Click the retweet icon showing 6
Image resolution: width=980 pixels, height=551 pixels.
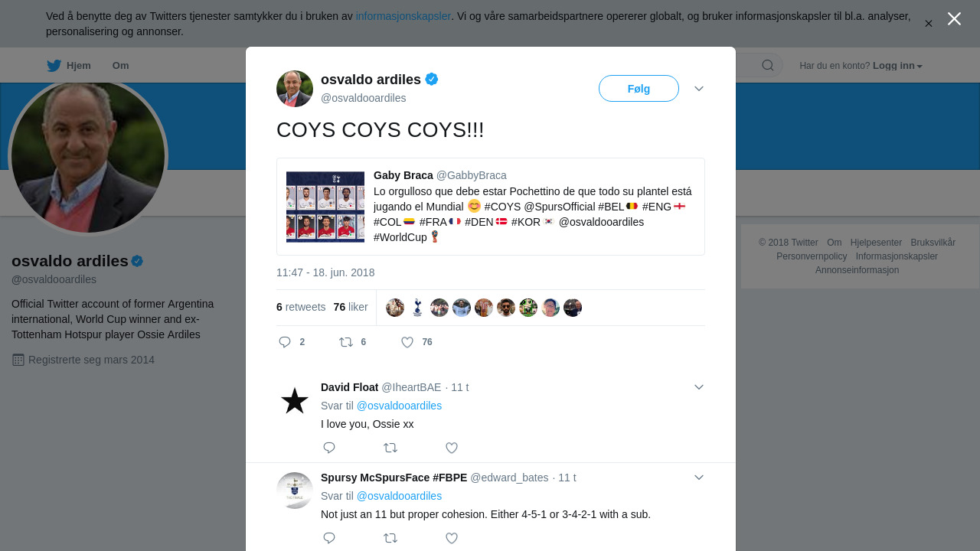[x=346, y=342]
